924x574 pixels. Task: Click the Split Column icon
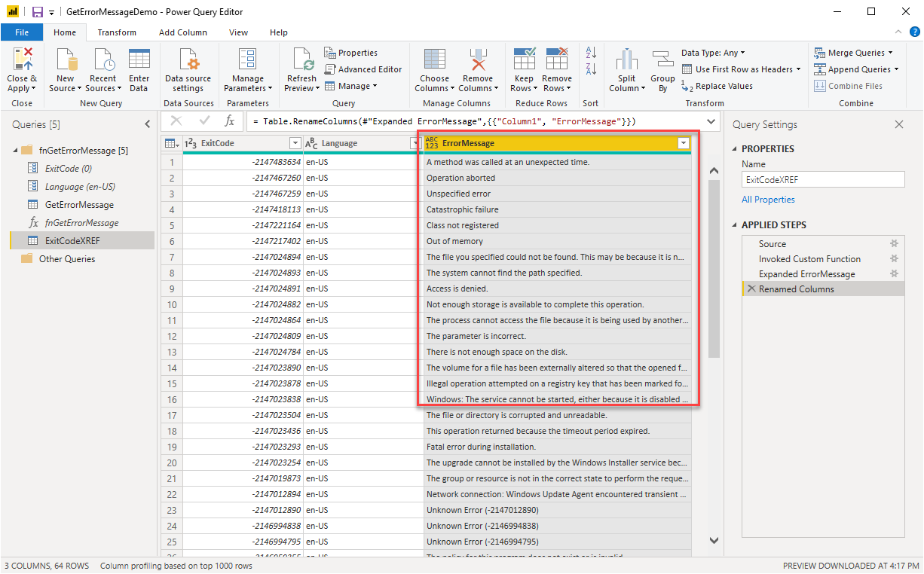pyautogui.click(x=627, y=60)
